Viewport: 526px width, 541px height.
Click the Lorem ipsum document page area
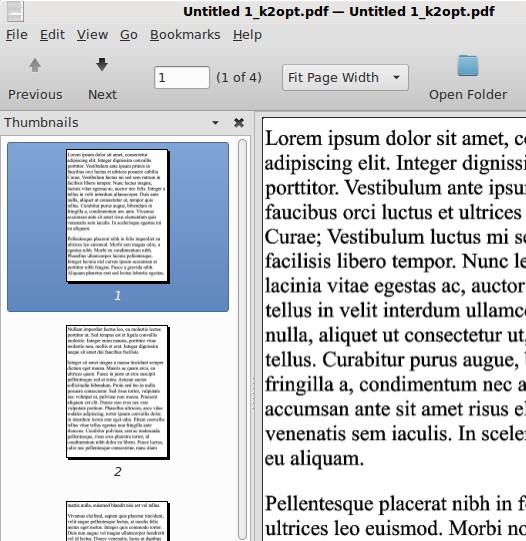coord(394,329)
